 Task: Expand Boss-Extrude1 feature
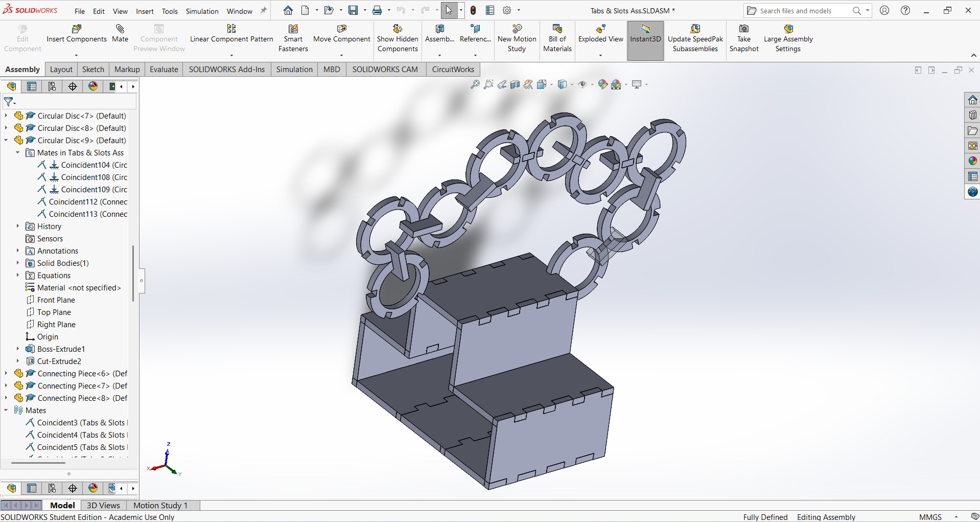click(x=18, y=349)
